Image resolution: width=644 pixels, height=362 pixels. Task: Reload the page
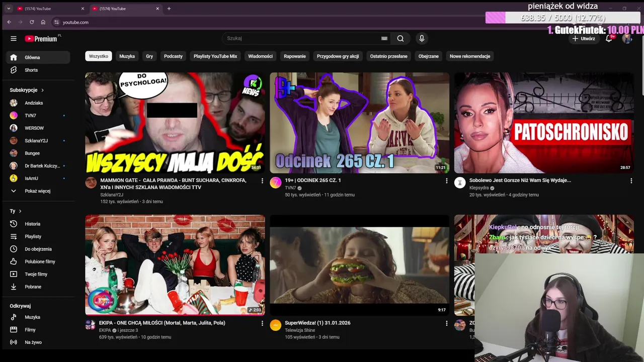(32, 22)
